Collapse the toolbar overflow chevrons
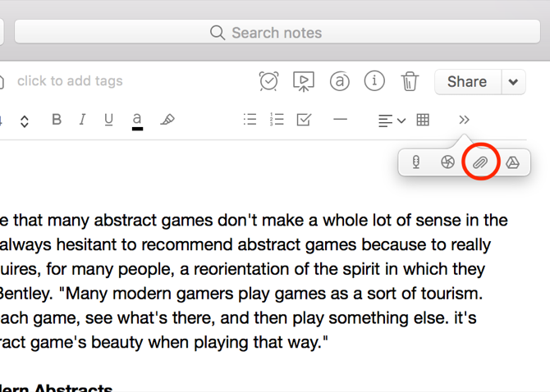 (464, 120)
